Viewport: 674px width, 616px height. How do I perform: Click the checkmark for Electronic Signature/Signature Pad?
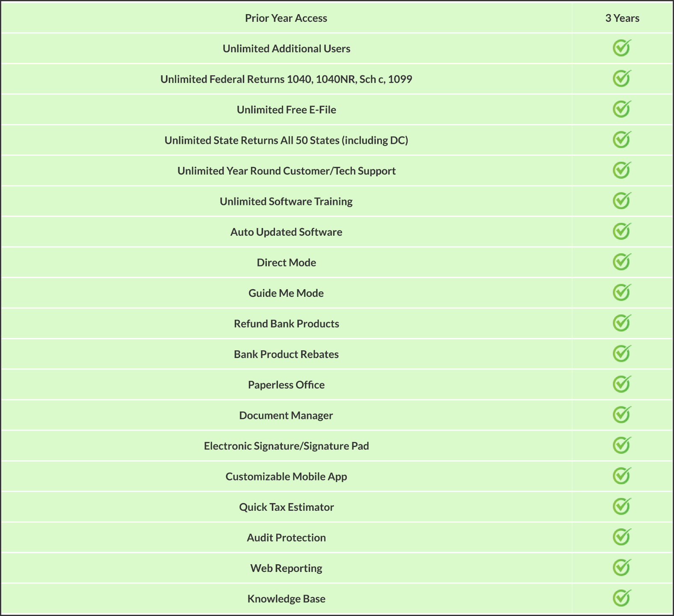[x=622, y=445]
